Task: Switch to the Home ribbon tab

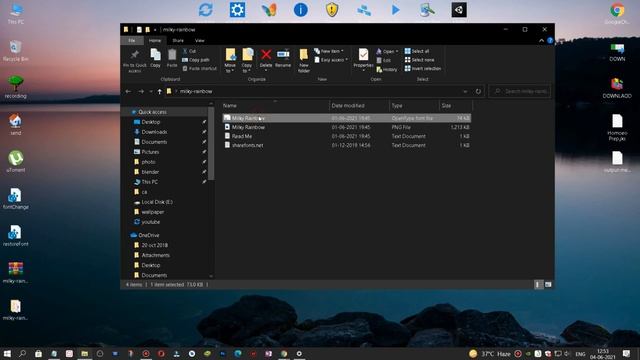Action: (x=155, y=40)
